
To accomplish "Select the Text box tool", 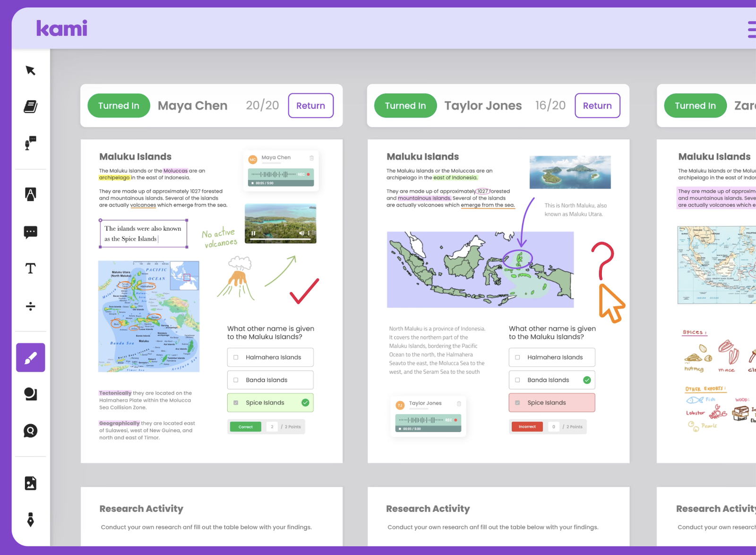I will pyautogui.click(x=30, y=268).
